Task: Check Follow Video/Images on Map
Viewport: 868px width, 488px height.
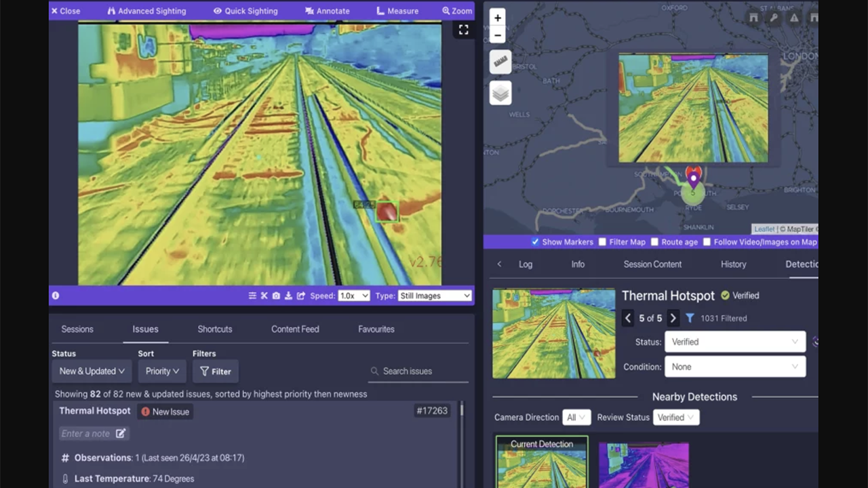Action: coord(707,242)
